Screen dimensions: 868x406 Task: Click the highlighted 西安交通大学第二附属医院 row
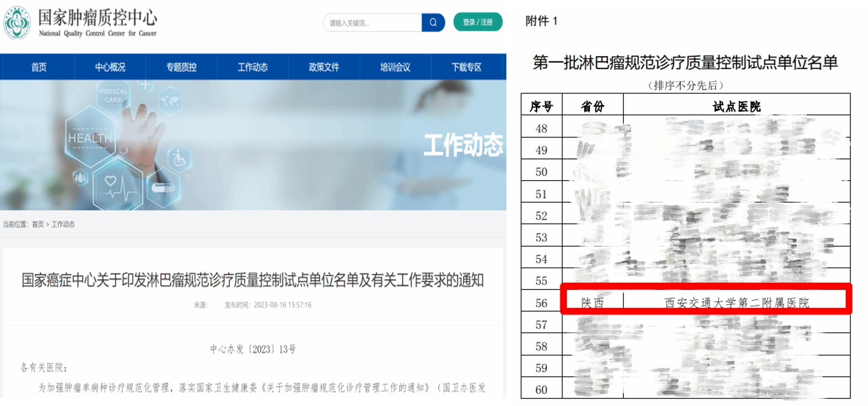coord(706,302)
